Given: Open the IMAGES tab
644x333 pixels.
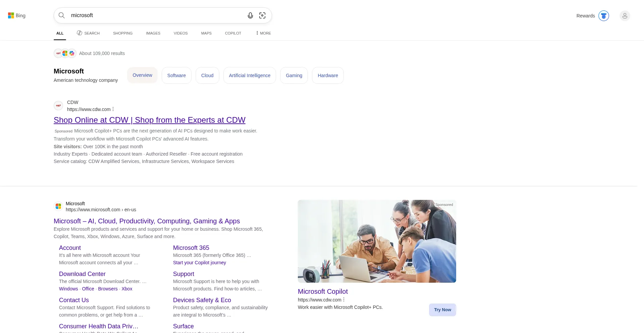Looking at the screenshot, I should click(x=153, y=33).
